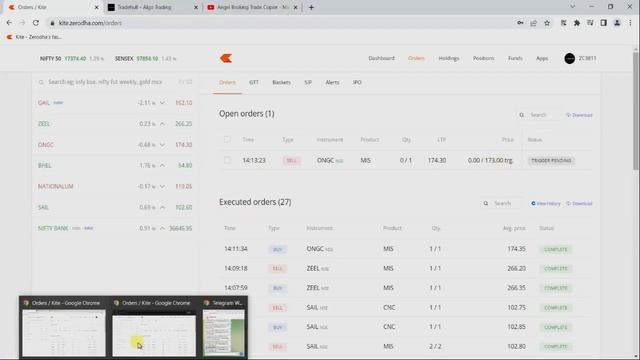Open Chrome profile avatar icon
The width and height of the screenshot is (640, 360).
[617, 23]
